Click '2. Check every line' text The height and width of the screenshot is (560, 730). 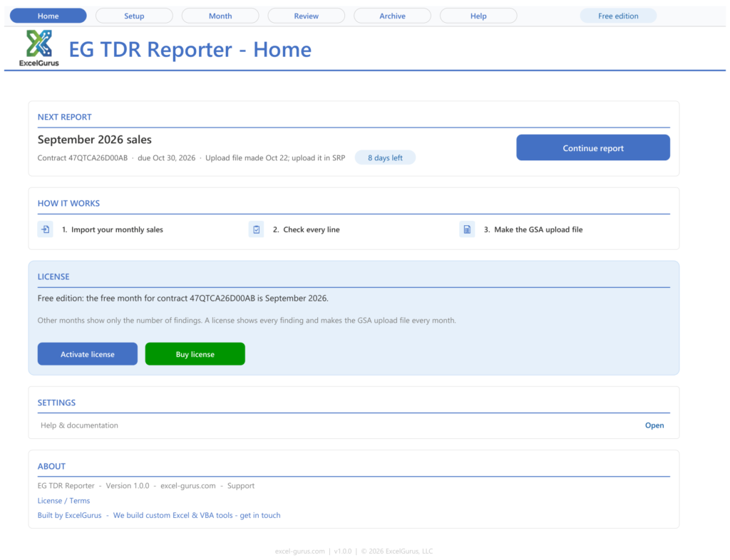(307, 229)
